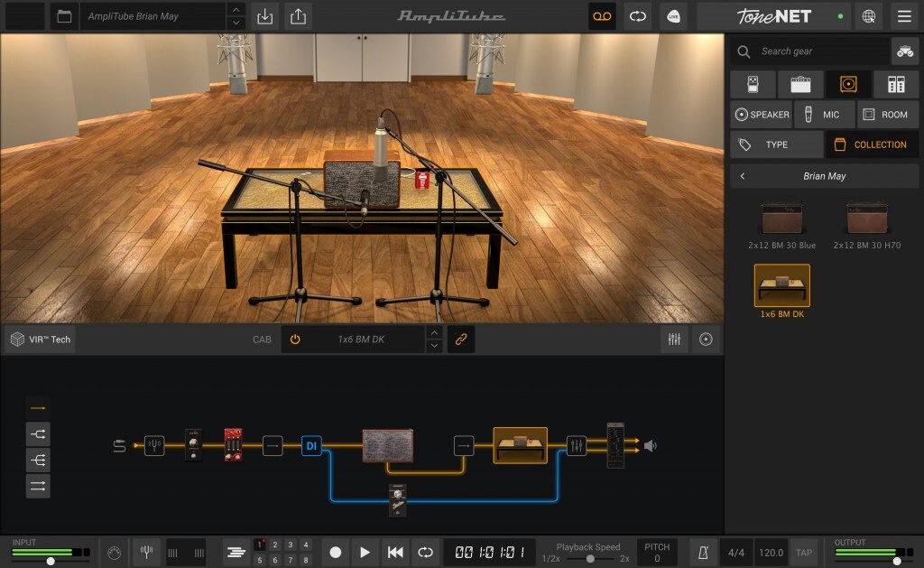
Task: Click the export preset share icon
Action: coord(298,16)
